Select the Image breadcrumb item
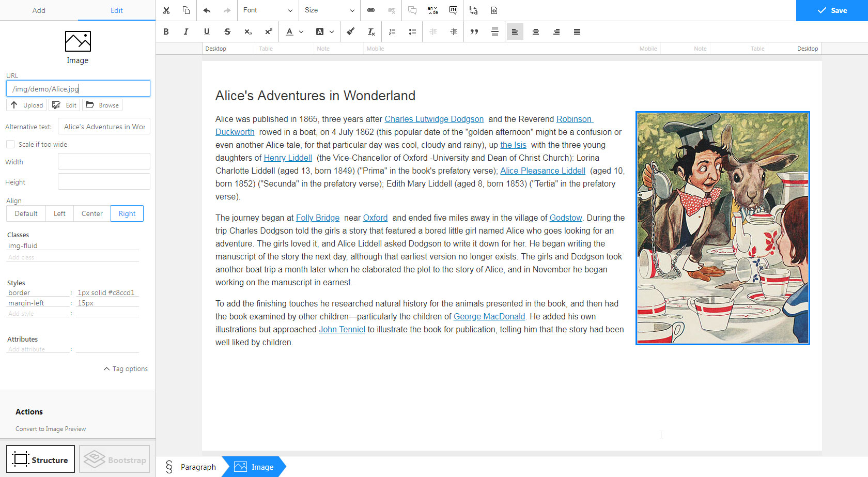The height and width of the screenshot is (477, 868). point(254,467)
